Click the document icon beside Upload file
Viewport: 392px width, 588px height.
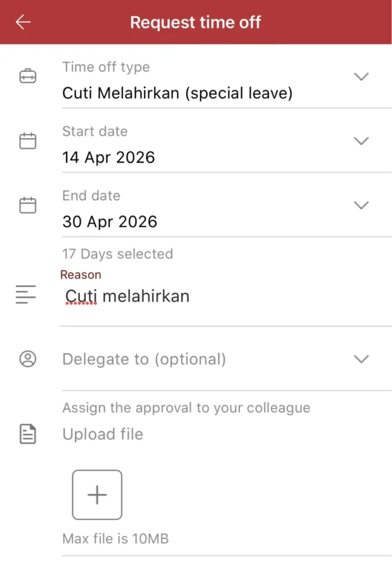pos(28,434)
